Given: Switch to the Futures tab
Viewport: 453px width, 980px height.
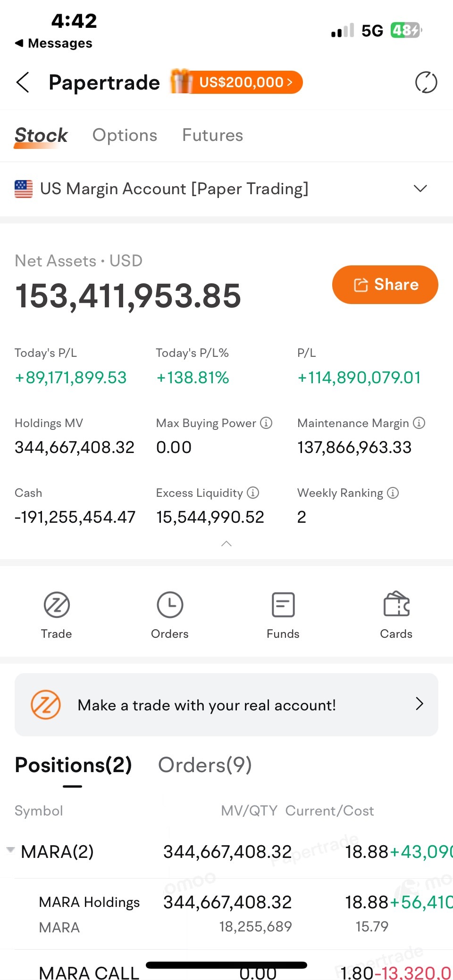Looking at the screenshot, I should (212, 135).
